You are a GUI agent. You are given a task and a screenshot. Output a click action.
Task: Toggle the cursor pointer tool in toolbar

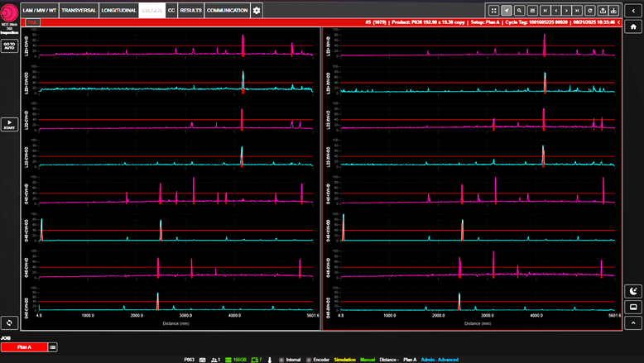point(507,11)
